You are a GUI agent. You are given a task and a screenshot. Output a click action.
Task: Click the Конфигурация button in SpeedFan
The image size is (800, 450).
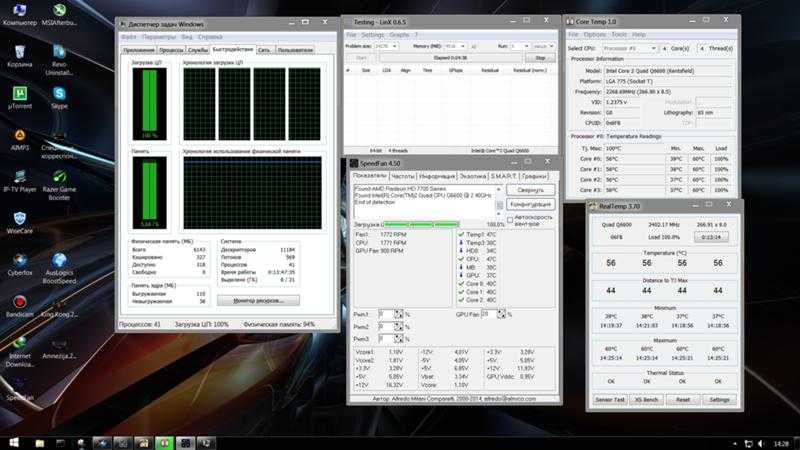[x=531, y=204]
